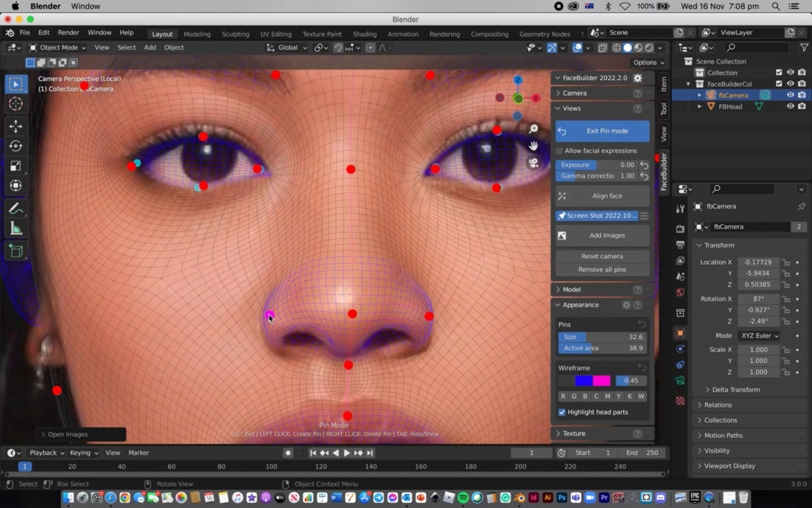Open the Render menu in the header
Viewport: 812px width, 508px height.
69,32
